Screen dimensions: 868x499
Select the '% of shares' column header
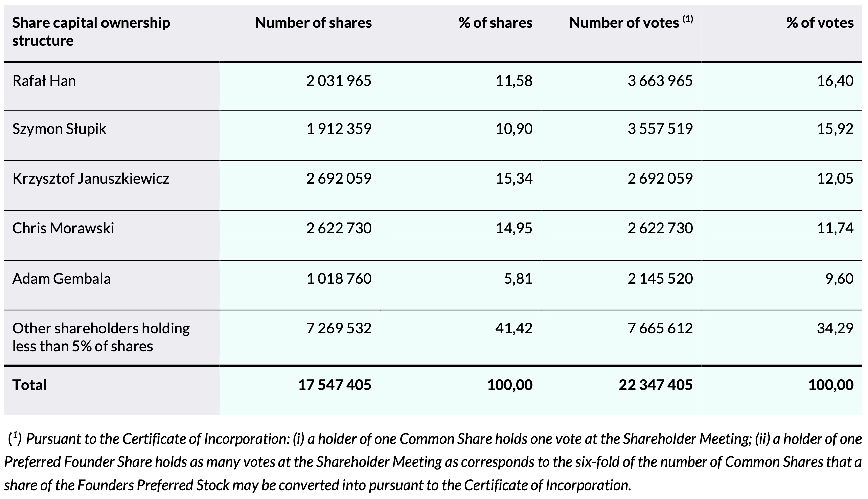[495, 23]
